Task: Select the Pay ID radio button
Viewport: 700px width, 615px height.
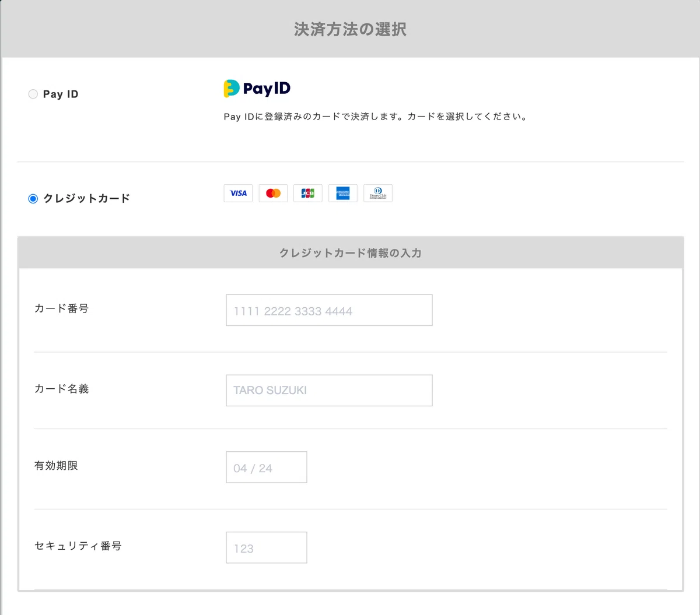Action: click(x=33, y=94)
